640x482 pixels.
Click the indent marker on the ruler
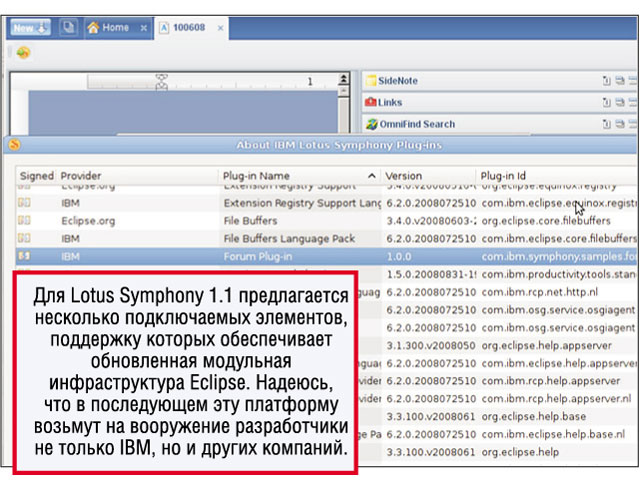[x=162, y=82]
